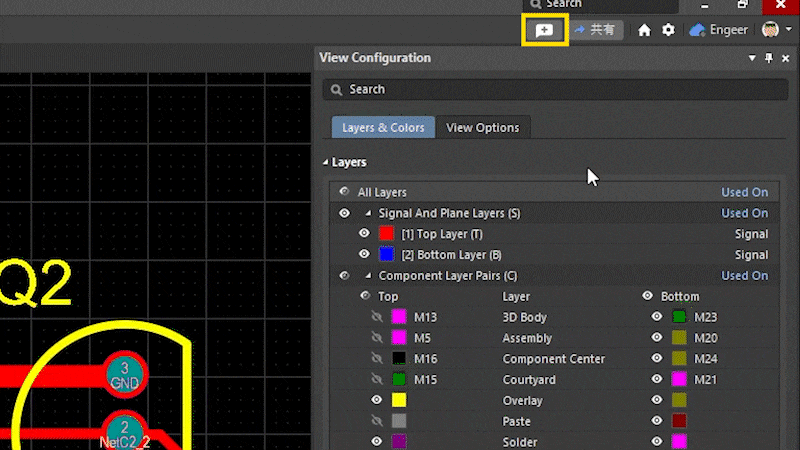Show the M13 3D Body top layer
The image size is (800, 450).
(x=377, y=317)
